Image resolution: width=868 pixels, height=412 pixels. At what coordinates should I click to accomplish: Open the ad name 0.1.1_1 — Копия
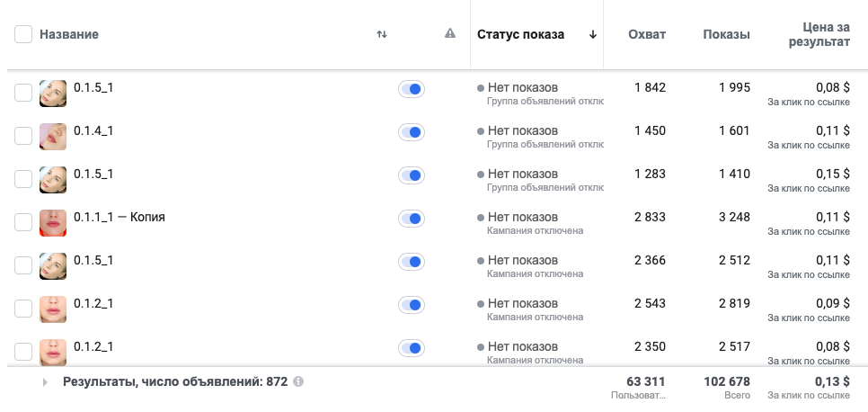[x=119, y=217]
